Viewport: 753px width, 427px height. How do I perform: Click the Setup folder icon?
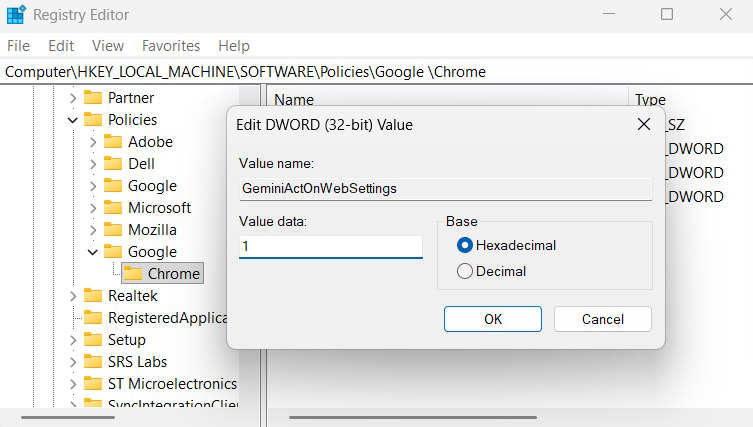point(93,340)
